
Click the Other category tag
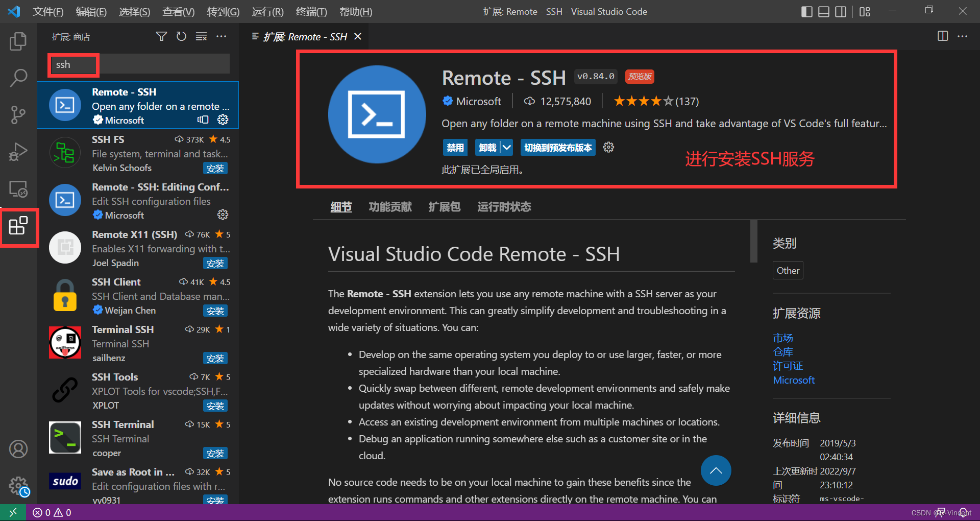pyautogui.click(x=788, y=270)
